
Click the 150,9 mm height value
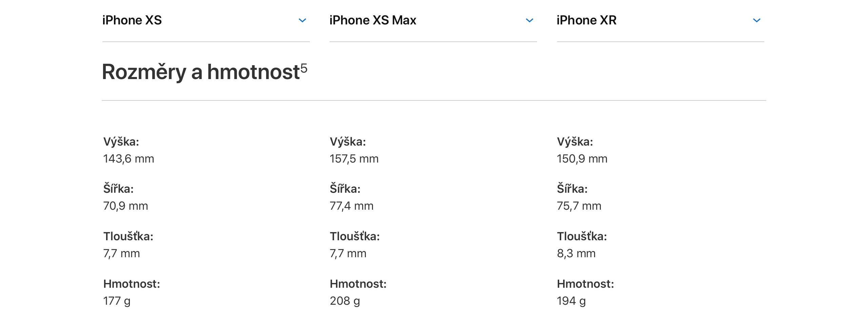(x=582, y=159)
